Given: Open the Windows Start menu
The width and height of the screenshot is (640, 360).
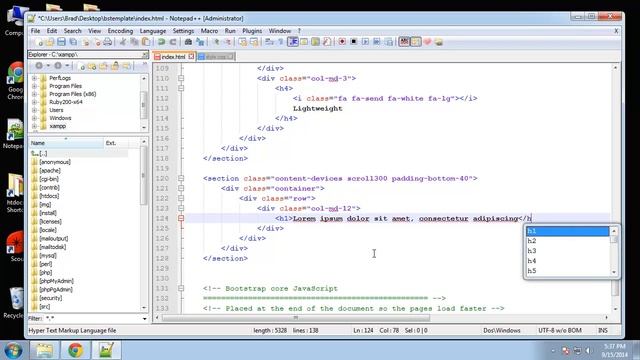Looking at the screenshot, I should (x=13, y=350).
